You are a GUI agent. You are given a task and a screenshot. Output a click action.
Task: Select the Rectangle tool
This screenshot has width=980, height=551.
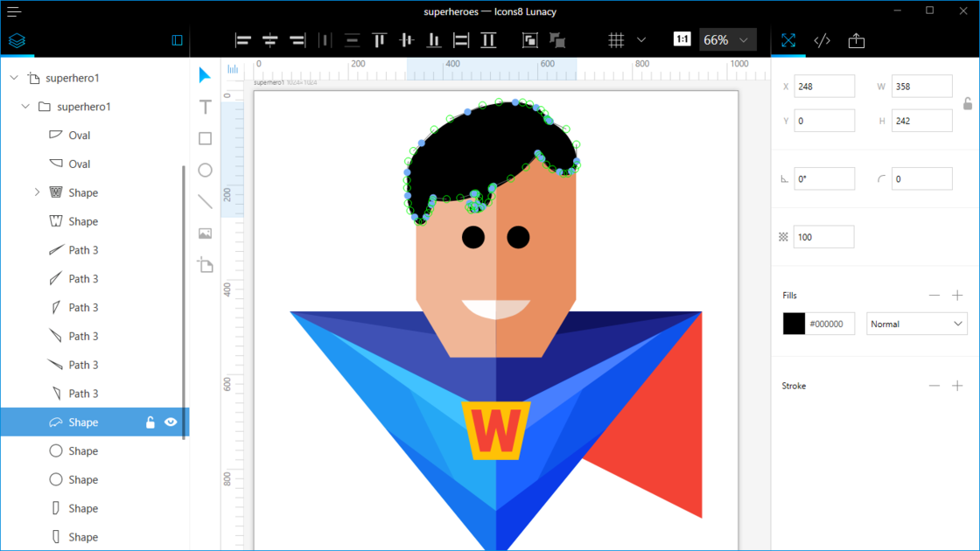(x=205, y=138)
